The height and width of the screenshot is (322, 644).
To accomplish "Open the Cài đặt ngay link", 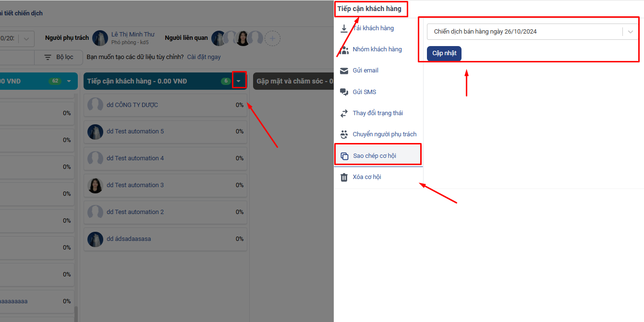I will [x=204, y=57].
